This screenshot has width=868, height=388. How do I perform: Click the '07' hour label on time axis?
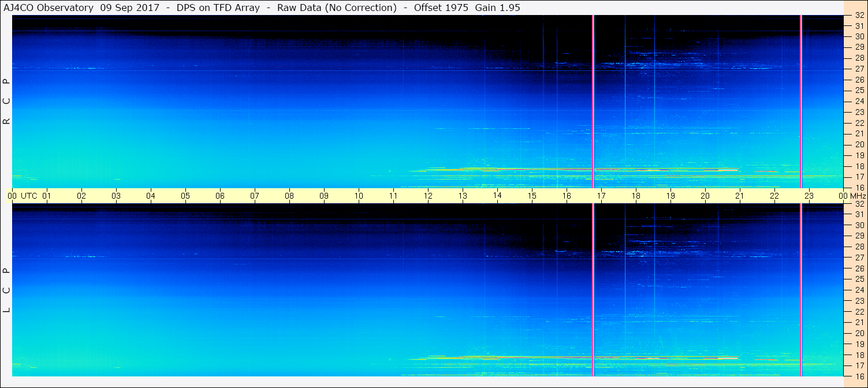pyautogui.click(x=255, y=196)
